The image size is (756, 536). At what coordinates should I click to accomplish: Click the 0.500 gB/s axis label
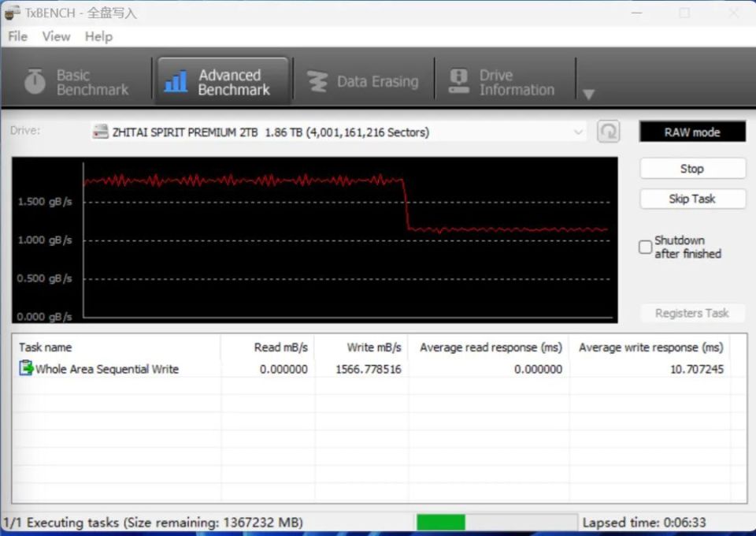coord(44,278)
